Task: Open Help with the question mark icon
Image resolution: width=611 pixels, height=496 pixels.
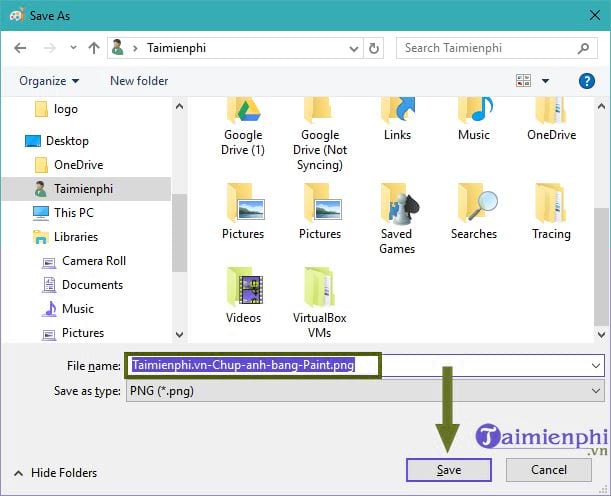Action: (586, 81)
